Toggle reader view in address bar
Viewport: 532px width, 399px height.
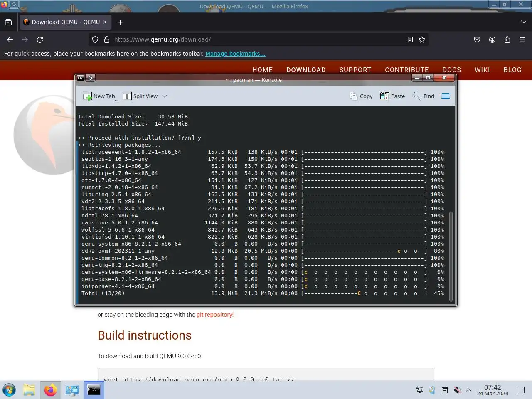click(410, 39)
